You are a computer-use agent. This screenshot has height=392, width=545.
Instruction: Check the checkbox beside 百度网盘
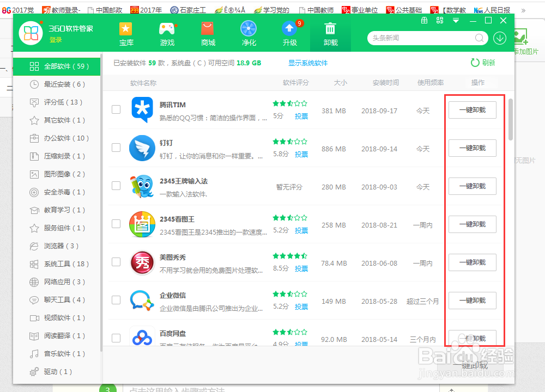tap(116, 338)
